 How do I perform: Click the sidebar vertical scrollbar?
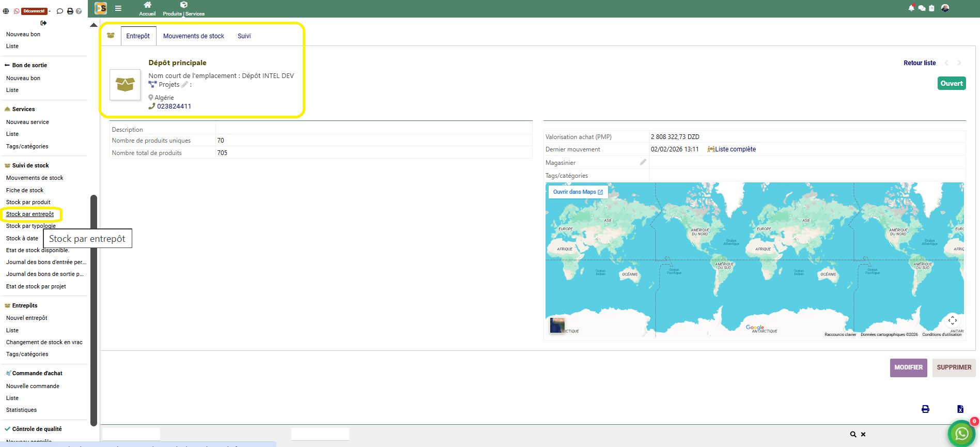pyautogui.click(x=94, y=310)
